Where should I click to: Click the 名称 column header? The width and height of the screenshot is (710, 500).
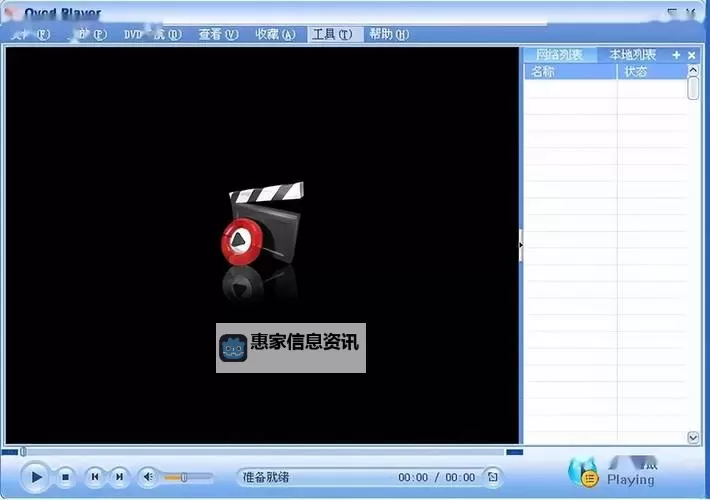point(571,72)
